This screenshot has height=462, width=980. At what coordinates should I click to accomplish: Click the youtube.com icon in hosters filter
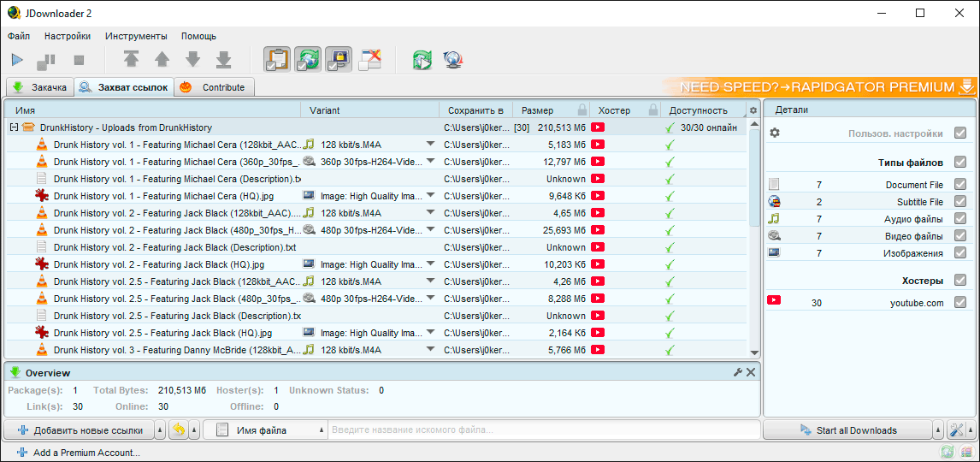(x=774, y=301)
